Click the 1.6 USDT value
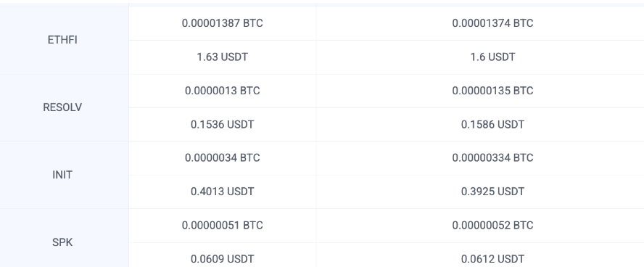Viewport: 644px width, 267px height. [492, 57]
